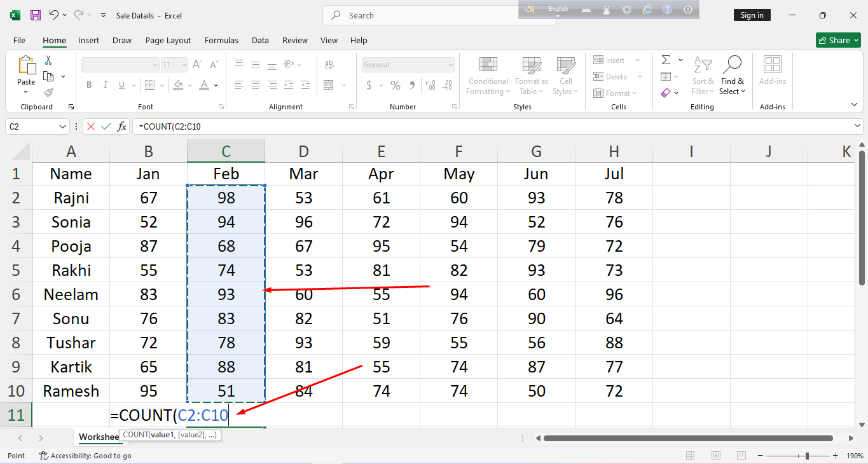Expand the Name Box dropdown
The width and height of the screenshot is (868, 464).
point(62,126)
